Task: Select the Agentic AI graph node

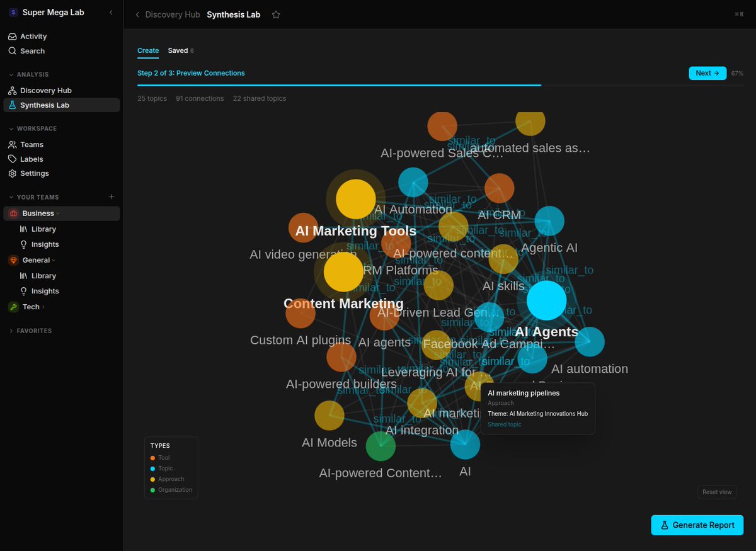Action: tap(549, 221)
